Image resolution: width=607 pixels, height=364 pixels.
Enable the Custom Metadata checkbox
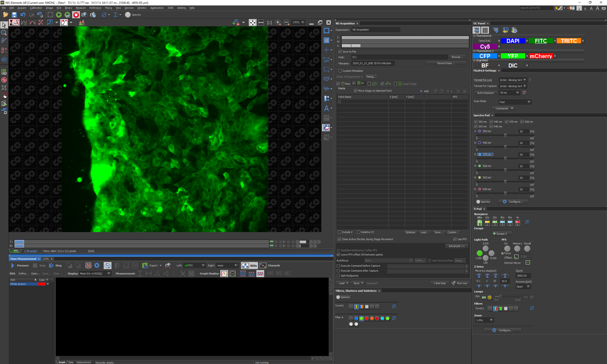click(340, 71)
